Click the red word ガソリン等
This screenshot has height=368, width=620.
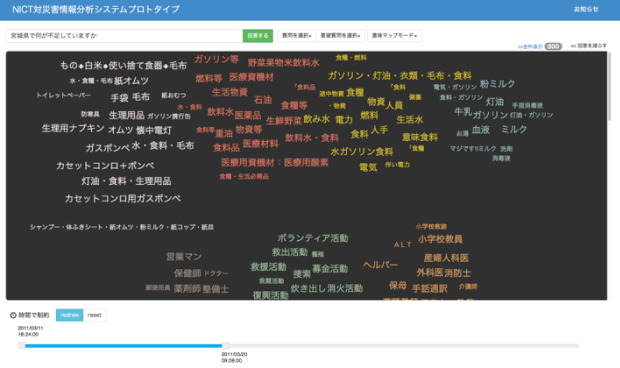point(216,59)
